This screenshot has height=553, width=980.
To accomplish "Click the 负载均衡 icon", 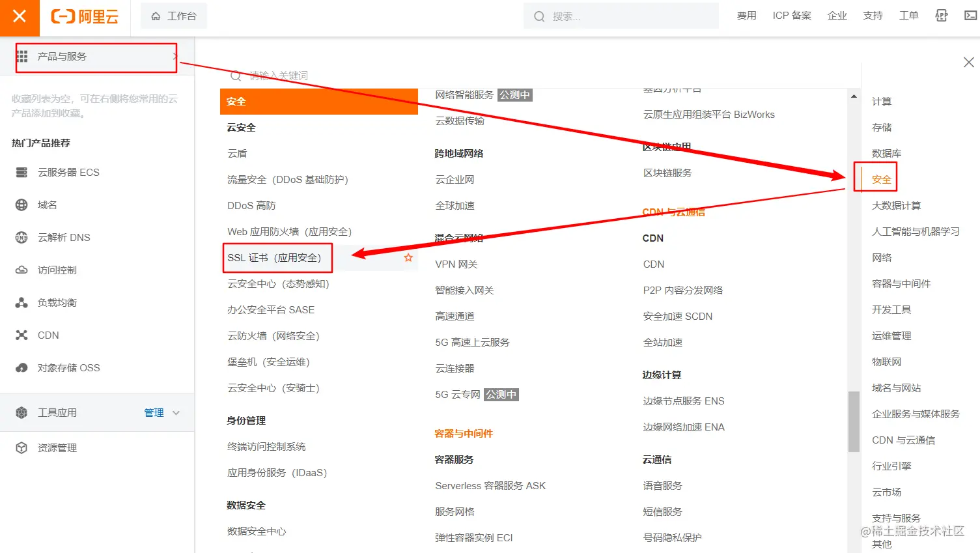I will 21,302.
